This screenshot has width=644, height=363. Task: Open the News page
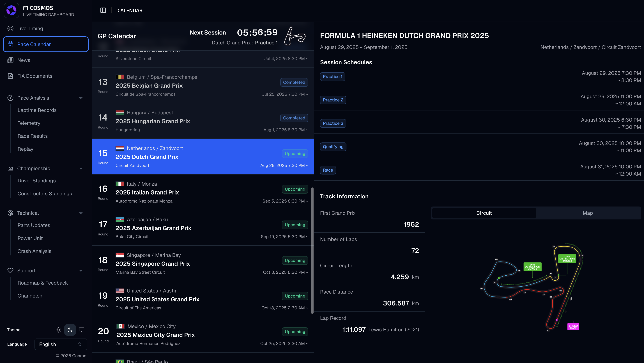(46, 60)
